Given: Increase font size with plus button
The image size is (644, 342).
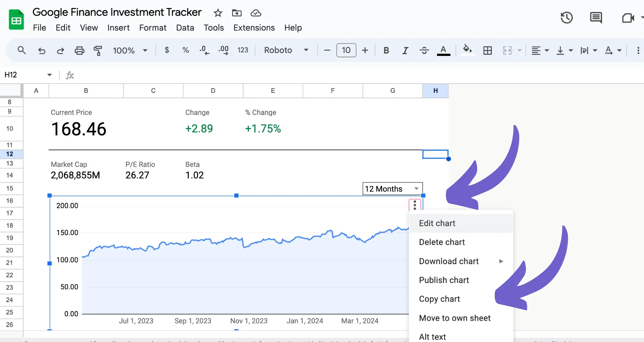Looking at the screenshot, I should [365, 50].
